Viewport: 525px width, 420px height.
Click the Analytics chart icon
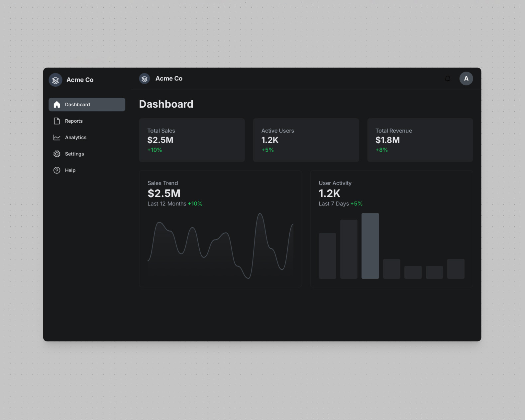(57, 137)
